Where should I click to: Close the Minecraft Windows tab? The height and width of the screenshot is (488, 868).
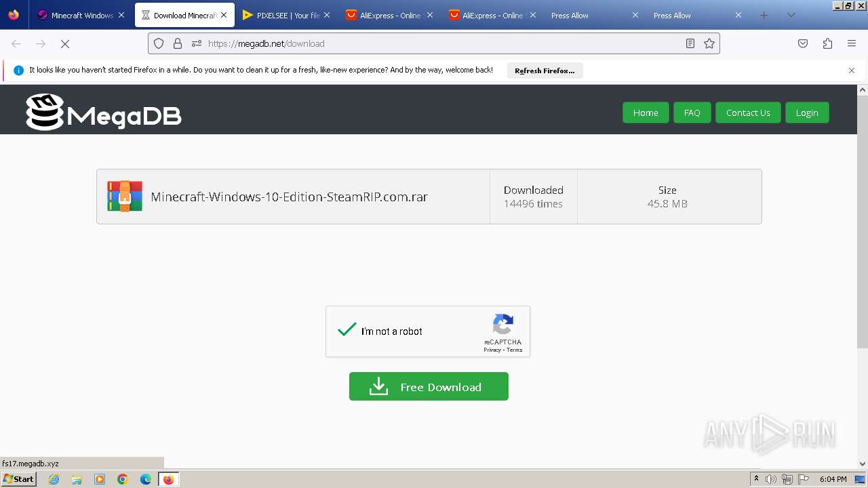coord(121,15)
